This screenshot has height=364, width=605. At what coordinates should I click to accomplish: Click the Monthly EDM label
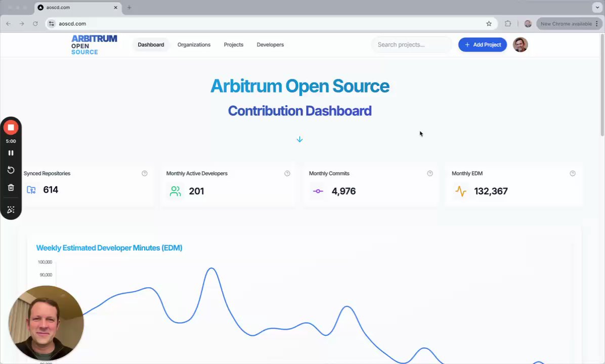coord(467,173)
